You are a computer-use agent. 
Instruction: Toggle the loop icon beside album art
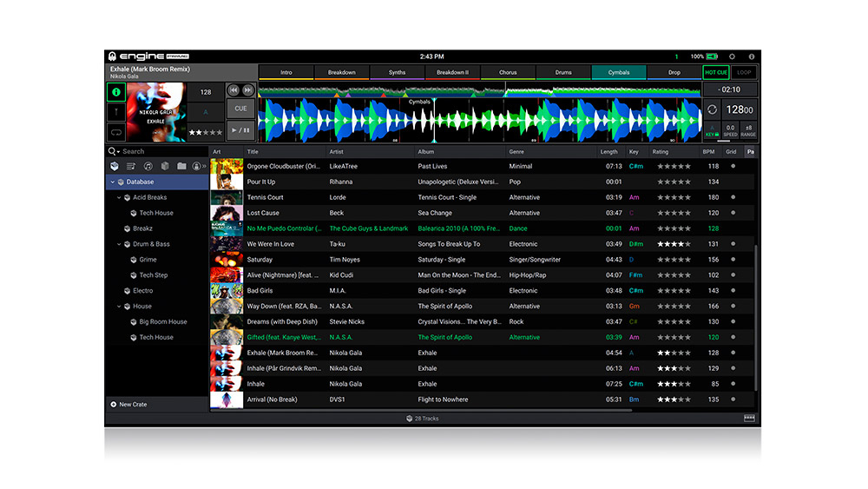(116, 132)
